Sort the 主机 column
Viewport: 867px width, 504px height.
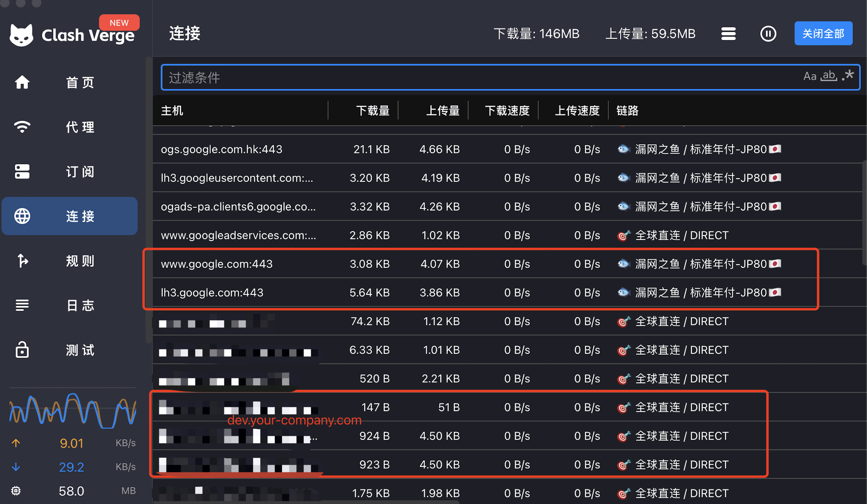pos(172,111)
